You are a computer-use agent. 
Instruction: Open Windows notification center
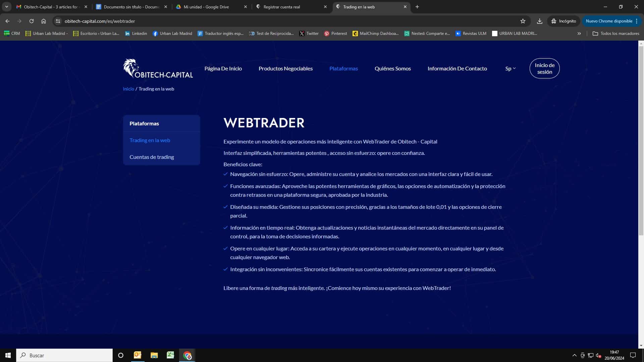[x=633, y=355]
